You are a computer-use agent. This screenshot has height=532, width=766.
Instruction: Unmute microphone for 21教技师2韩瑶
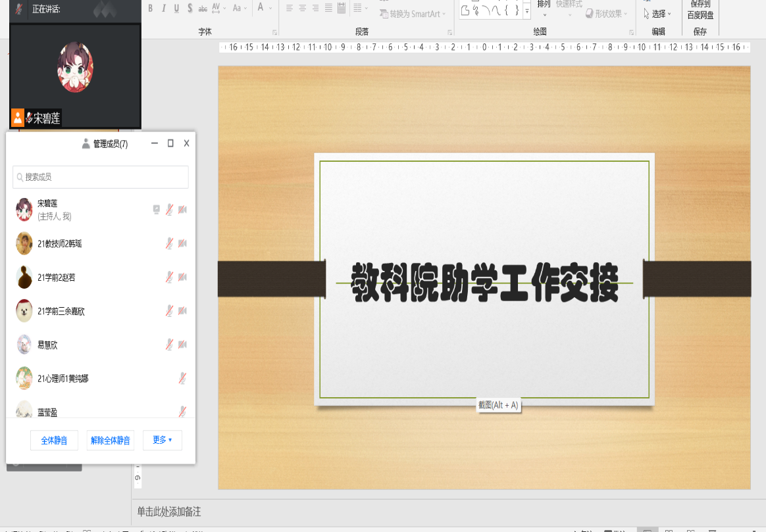169,244
